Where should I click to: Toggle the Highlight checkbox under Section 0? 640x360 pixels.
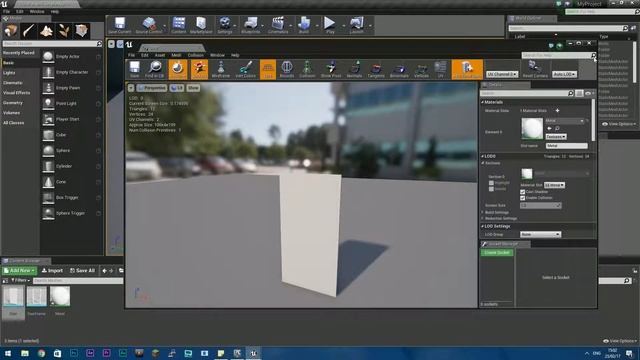pyautogui.click(x=491, y=183)
